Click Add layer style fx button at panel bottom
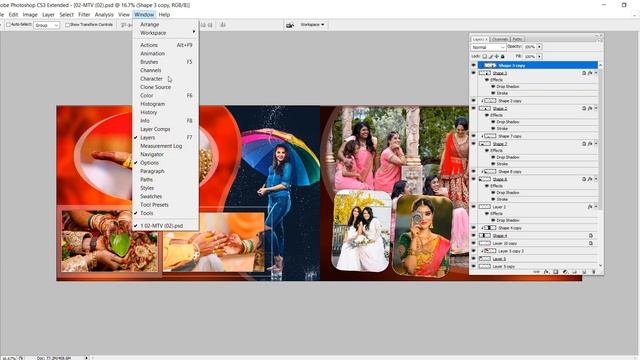Image resolution: width=640 pixels, height=360 pixels. coord(546,271)
